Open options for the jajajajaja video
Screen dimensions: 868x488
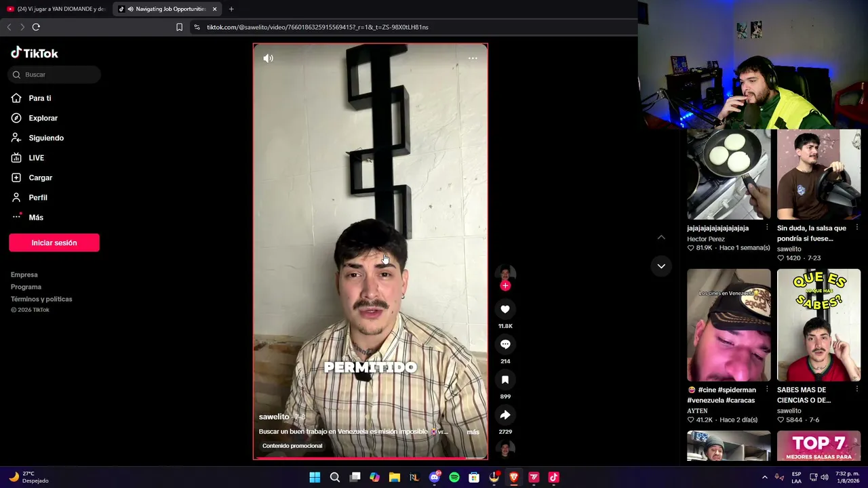(767, 228)
